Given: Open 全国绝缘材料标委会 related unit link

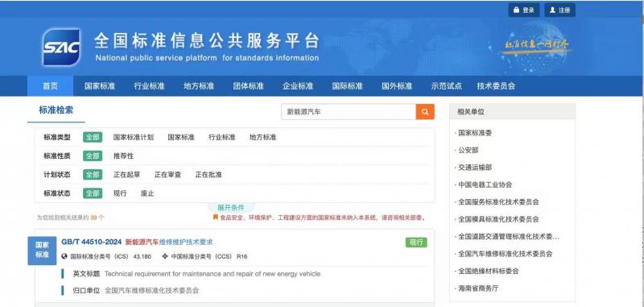Looking at the screenshot, I should tap(489, 271).
